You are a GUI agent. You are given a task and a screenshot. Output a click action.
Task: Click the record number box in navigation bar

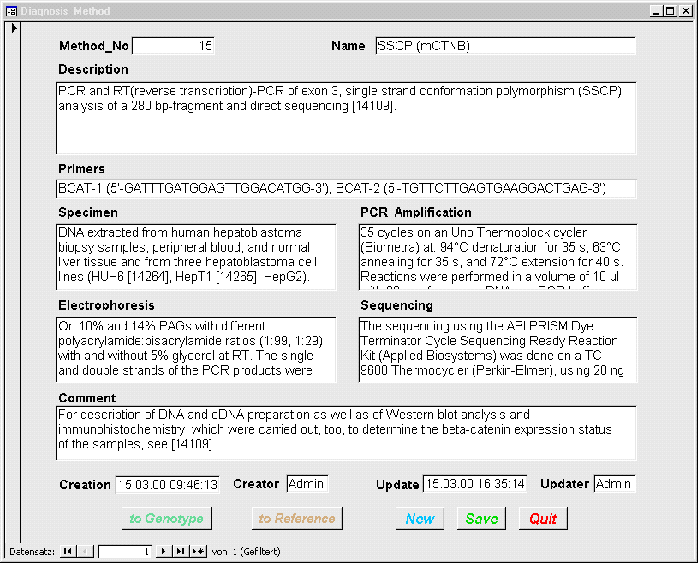click(125, 551)
